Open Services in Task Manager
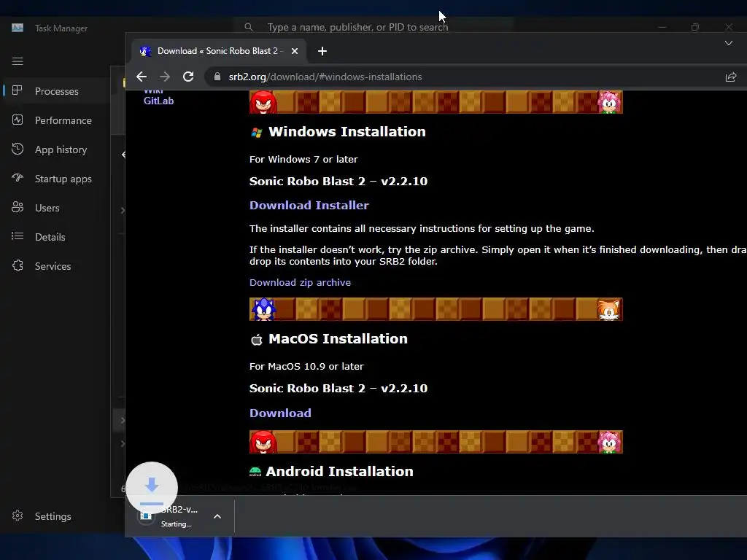Screen dimensions: 747x560 tap(55, 266)
